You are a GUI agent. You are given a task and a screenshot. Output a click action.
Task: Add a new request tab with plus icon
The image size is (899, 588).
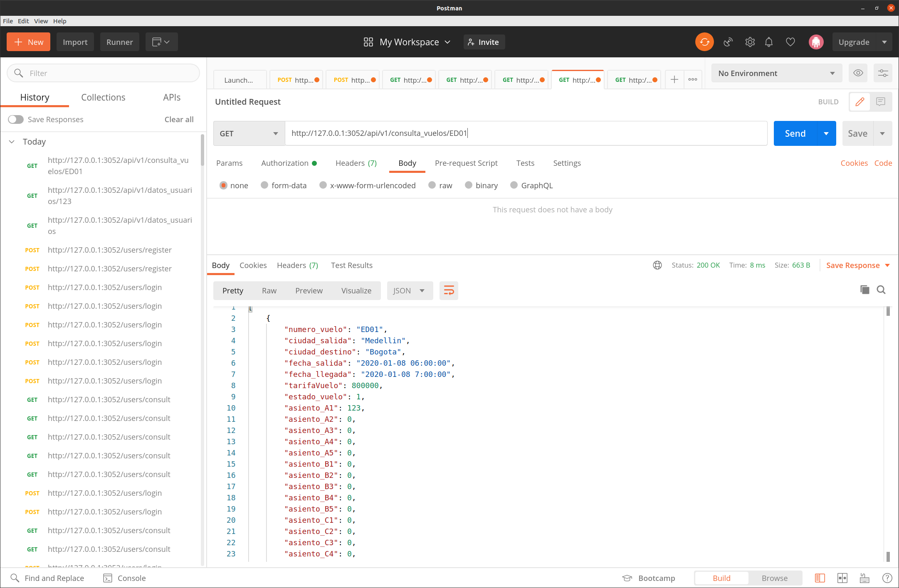[x=674, y=79]
